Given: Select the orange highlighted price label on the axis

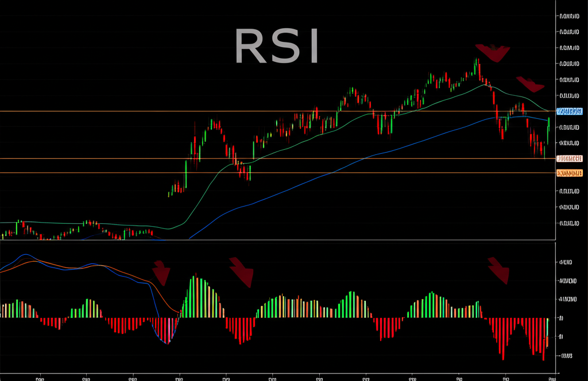Looking at the screenshot, I should point(569,173).
